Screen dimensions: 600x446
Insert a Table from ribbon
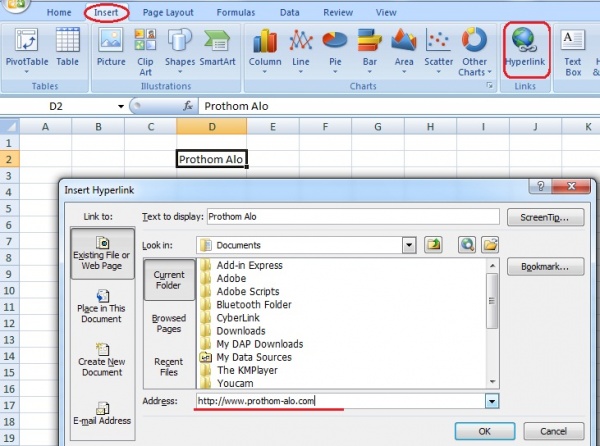[x=67, y=47]
